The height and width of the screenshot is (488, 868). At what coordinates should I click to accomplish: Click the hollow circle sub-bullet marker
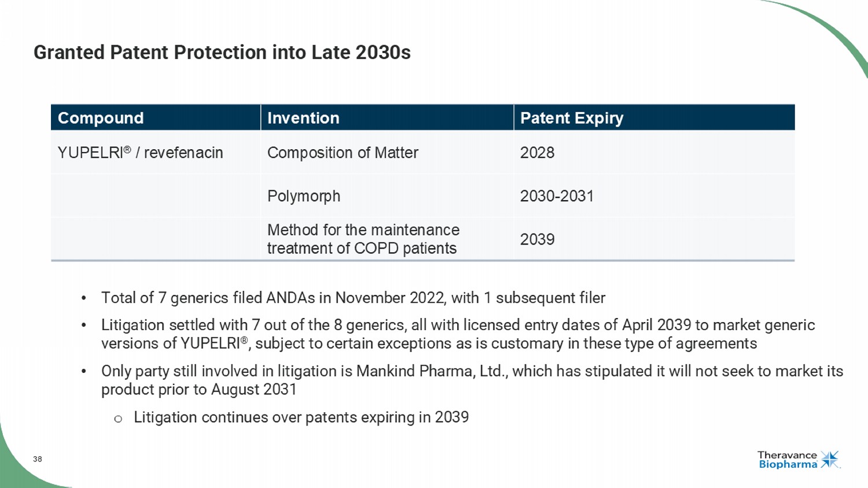118,419
